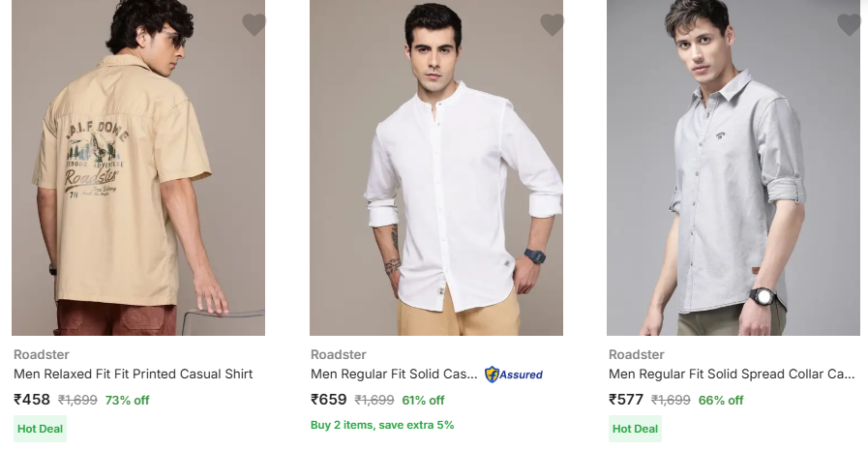868x450 pixels.
Task: Click the ₹577 price
Action: point(626,399)
